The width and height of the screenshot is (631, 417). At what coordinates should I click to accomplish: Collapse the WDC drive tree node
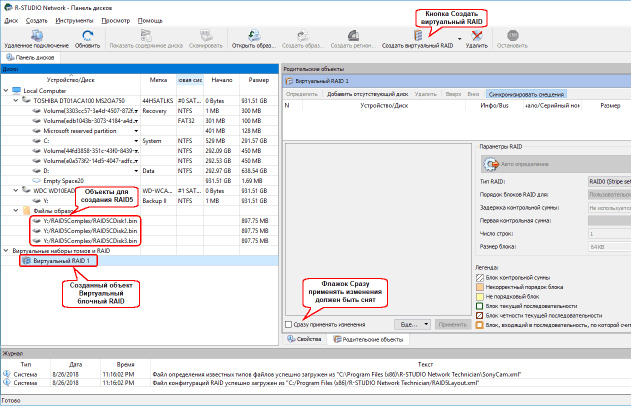16,190
